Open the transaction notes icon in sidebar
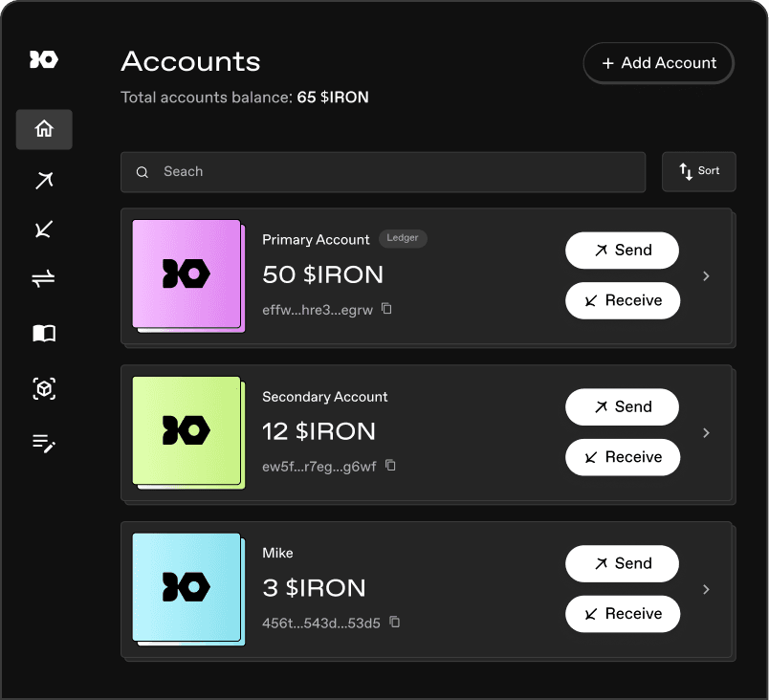 click(x=43, y=443)
